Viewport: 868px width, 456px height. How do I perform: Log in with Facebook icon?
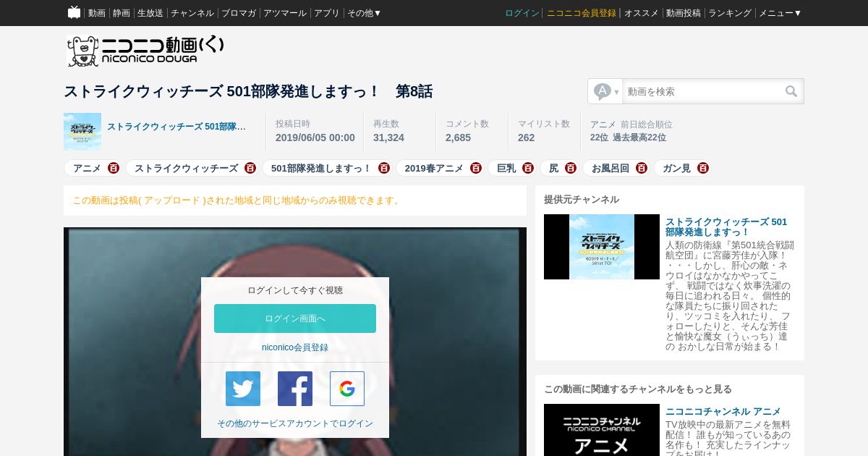click(295, 389)
